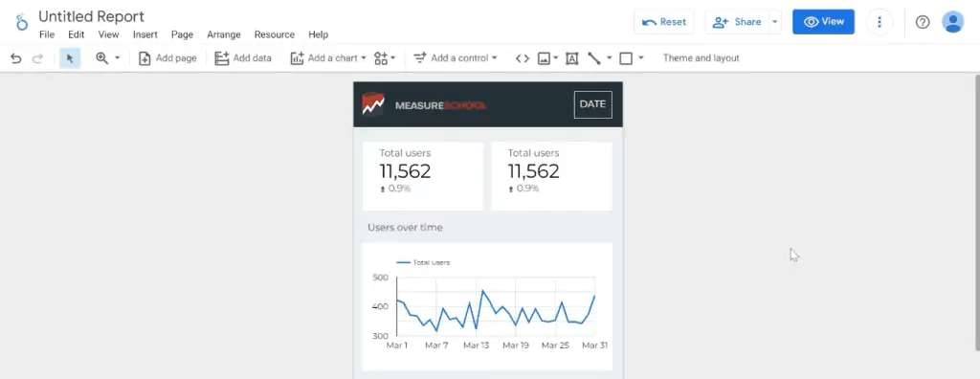Click the insert image icon
The image size is (980, 379).
coord(544,58)
